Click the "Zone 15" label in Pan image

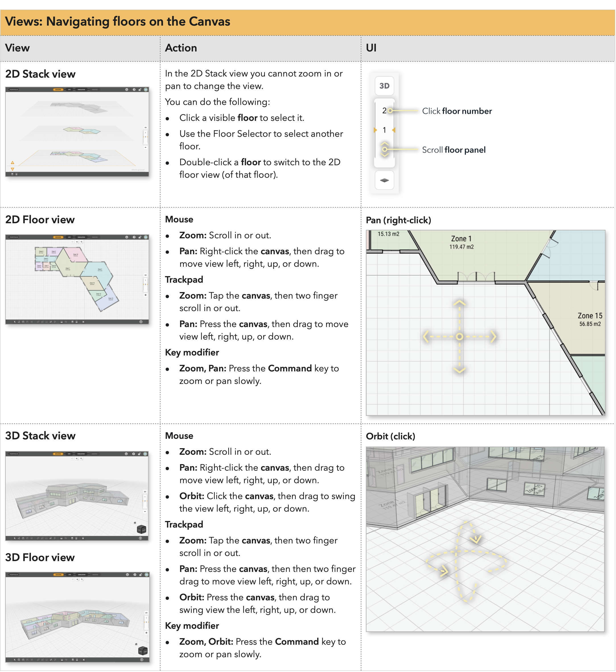590,316
